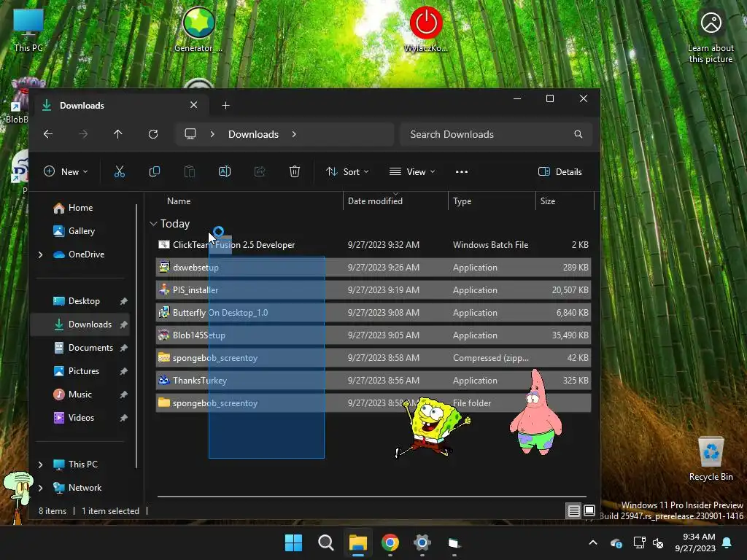Select ClickTeam Fusion 2.5 Developer file
747x560 pixels.
373,245
